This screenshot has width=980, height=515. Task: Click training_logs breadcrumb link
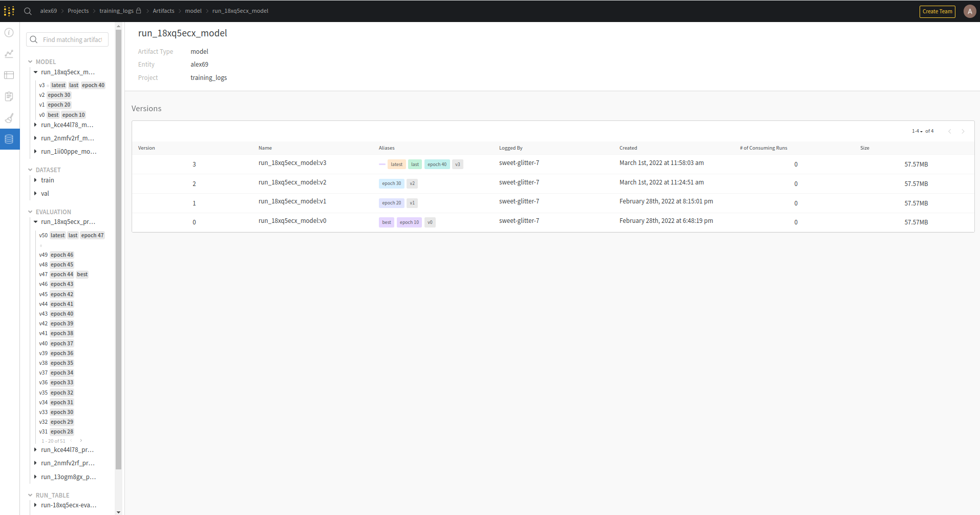point(116,11)
